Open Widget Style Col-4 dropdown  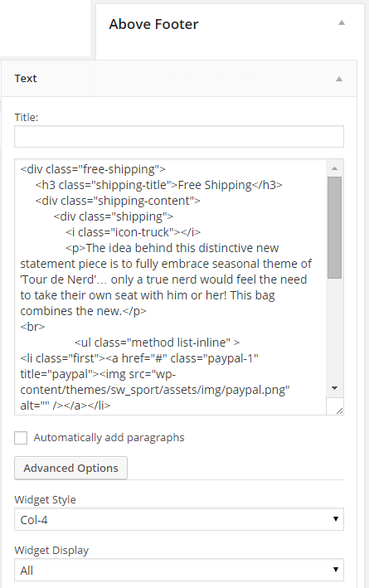[x=179, y=519]
